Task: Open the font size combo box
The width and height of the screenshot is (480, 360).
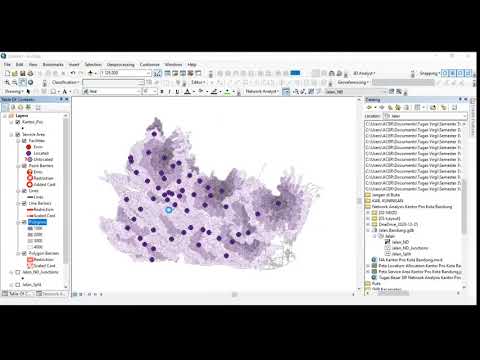Action: tap(150, 91)
